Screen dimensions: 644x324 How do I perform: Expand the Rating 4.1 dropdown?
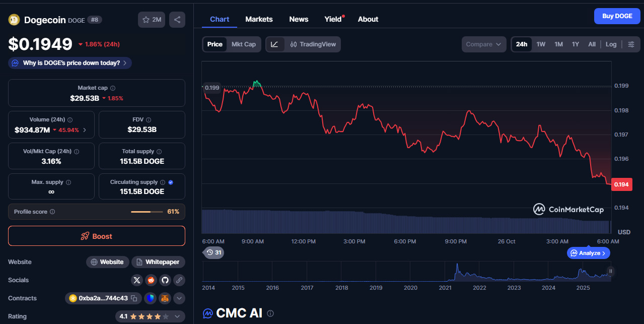pos(177,316)
